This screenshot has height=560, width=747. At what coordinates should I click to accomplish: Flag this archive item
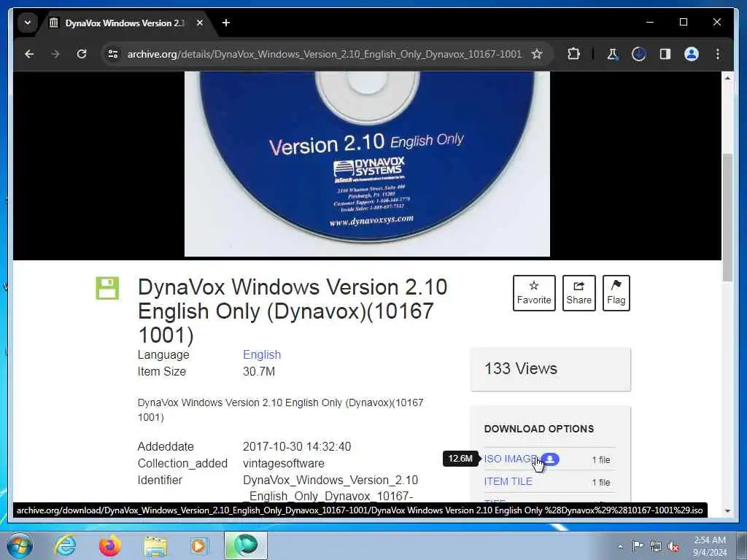pos(616,293)
